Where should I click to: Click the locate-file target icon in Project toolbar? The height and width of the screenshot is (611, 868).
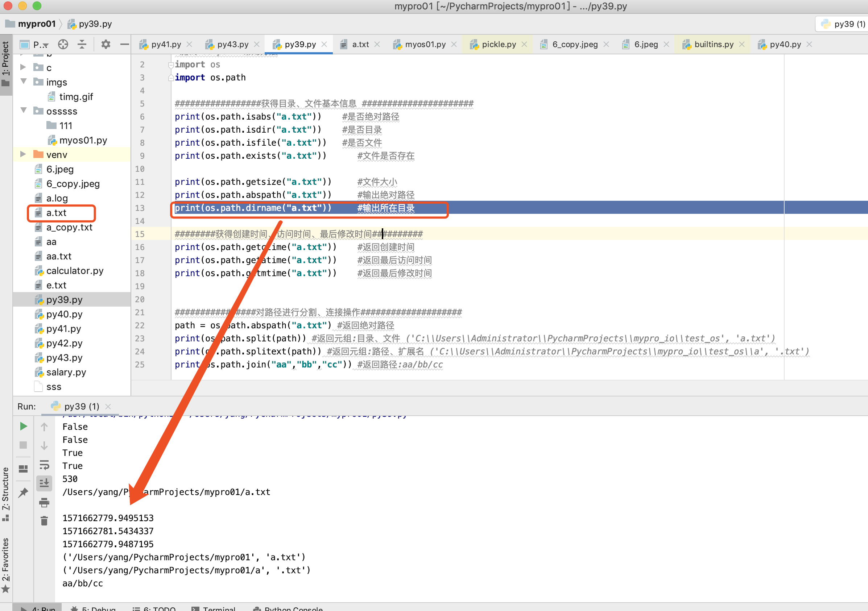pos(63,45)
